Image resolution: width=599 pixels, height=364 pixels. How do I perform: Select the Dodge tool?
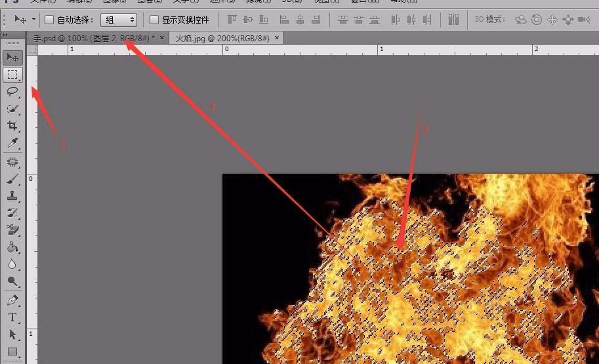(12, 281)
